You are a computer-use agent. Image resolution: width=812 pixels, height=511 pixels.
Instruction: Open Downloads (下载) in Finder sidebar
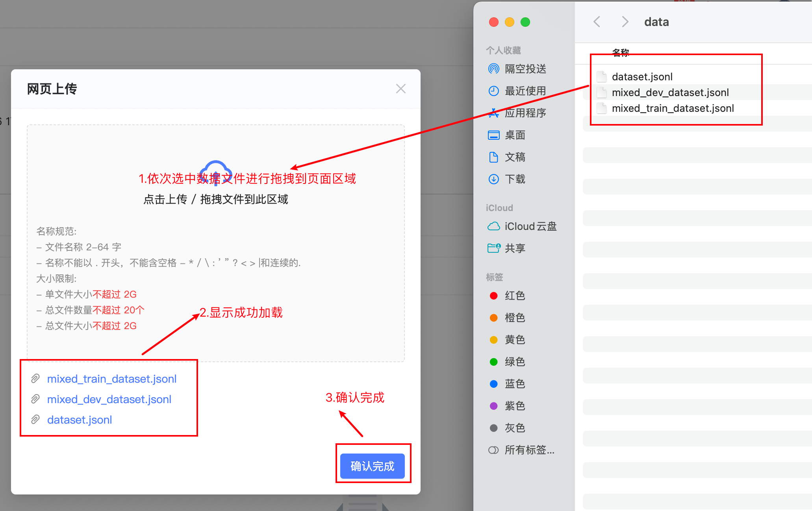click(x=514, y=179)
